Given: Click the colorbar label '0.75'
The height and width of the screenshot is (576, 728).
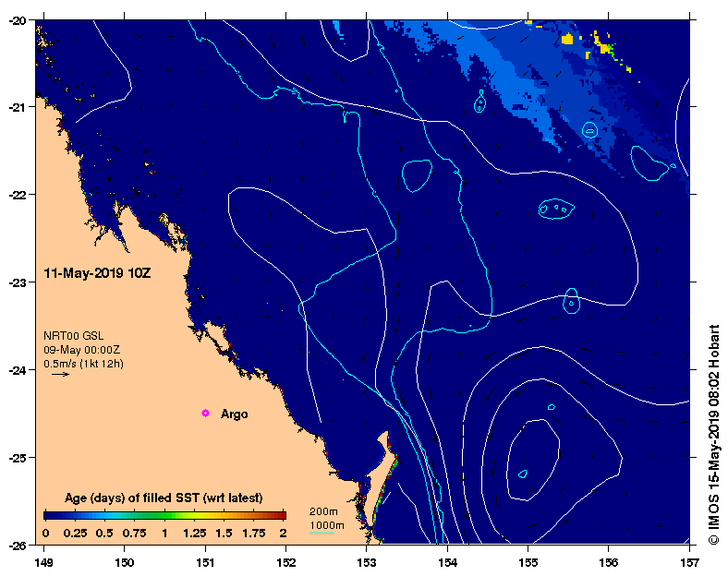Looking at the screenshot, I should tap(134, 534).
